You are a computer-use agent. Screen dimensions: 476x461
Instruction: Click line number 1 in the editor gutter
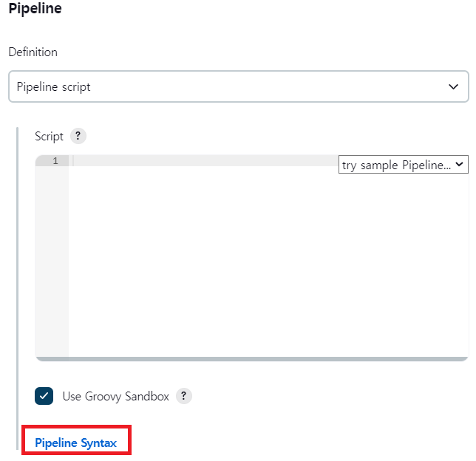(x=55, y=161)
